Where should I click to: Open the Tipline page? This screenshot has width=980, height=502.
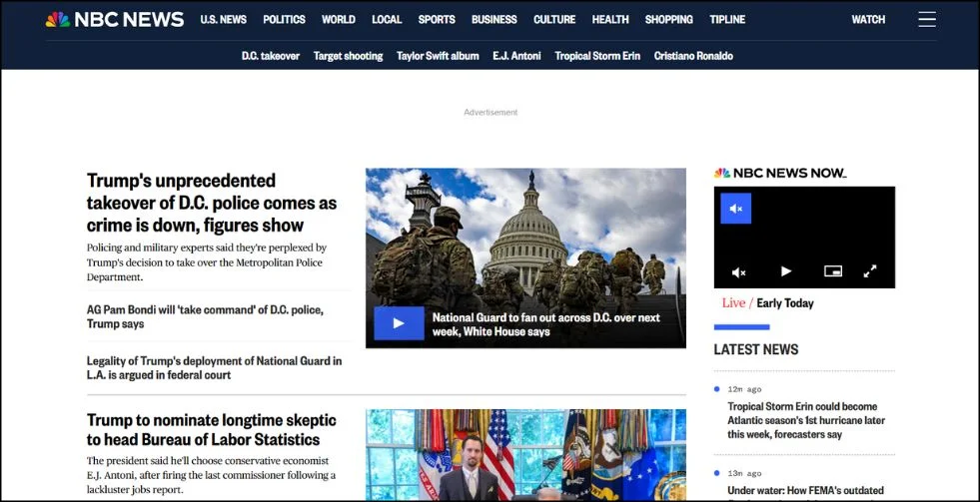pos(727,19)
